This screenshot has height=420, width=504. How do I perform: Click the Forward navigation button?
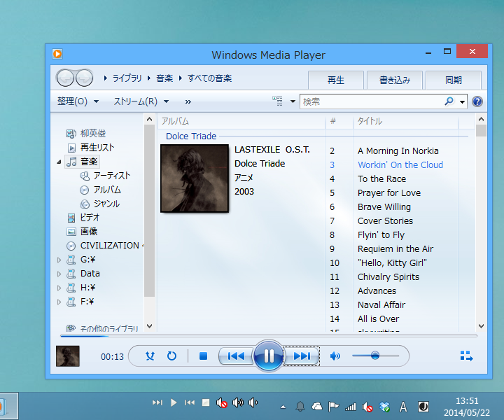[x=84, y=78]
